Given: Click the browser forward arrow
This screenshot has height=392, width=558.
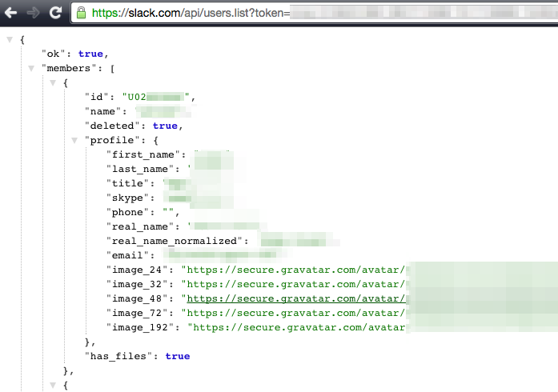Looking at the screenshot, I should click(x=33, y=13).
